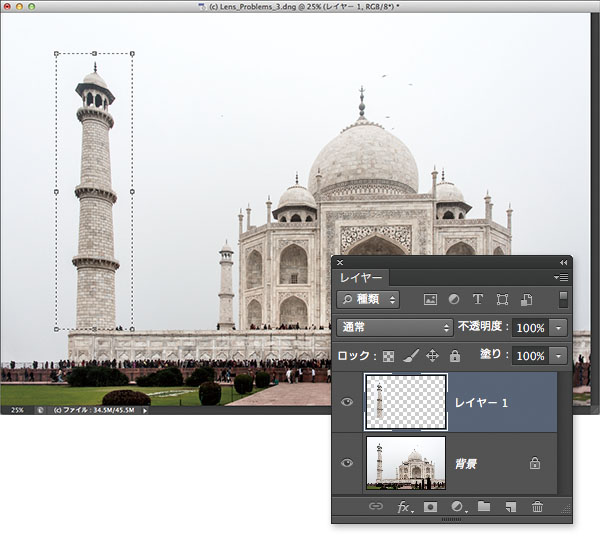Toggle visibility of the 背景 layer

click(347, 463)
